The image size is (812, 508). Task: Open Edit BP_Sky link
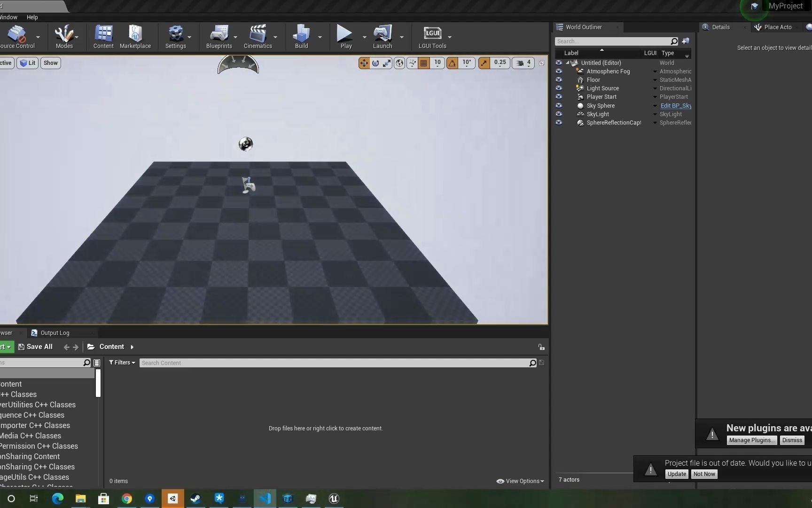[676, 106]
